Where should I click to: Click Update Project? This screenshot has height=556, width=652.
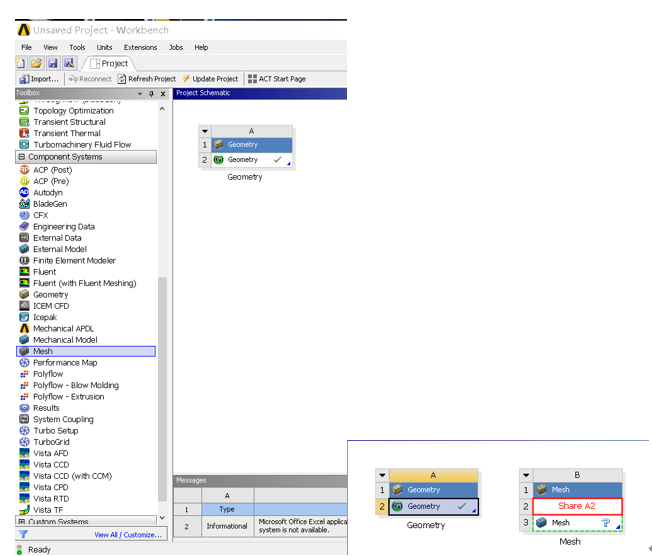tap(210, 79)
